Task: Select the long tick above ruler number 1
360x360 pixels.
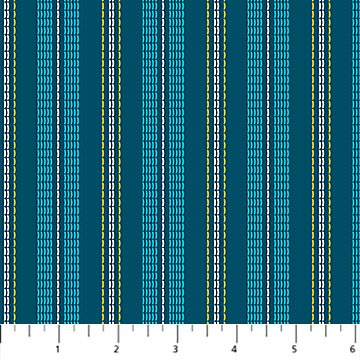Action: point(59,333)
